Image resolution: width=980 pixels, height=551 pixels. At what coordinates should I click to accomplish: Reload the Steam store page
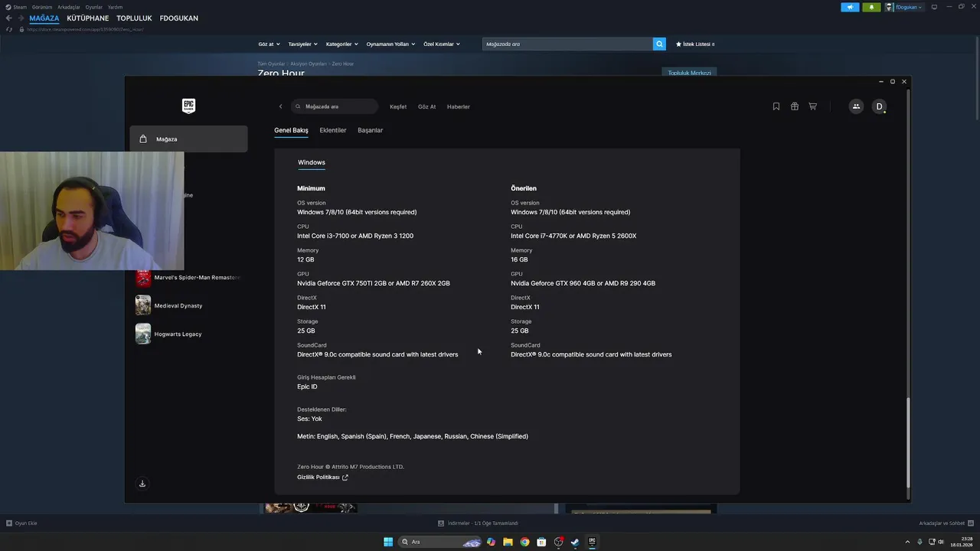click(x=9, y=29)
